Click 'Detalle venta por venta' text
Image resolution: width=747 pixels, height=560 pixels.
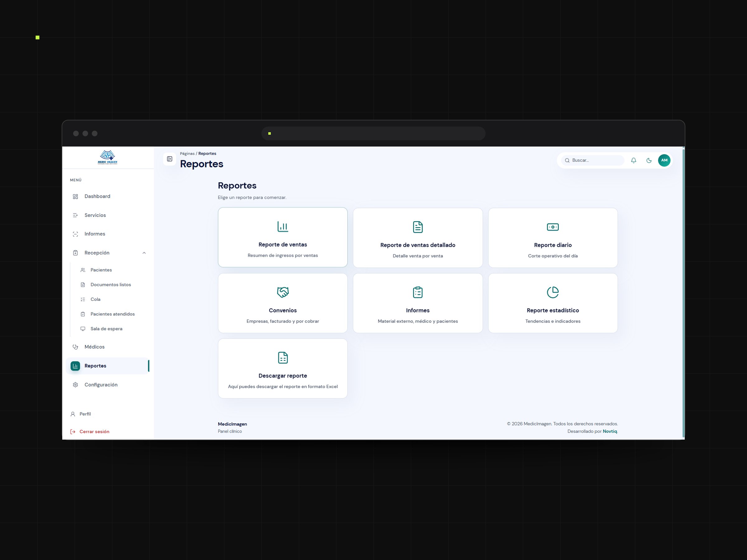(x=418, y=256)
